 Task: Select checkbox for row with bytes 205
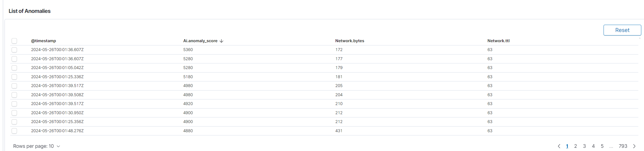[14, 86]
